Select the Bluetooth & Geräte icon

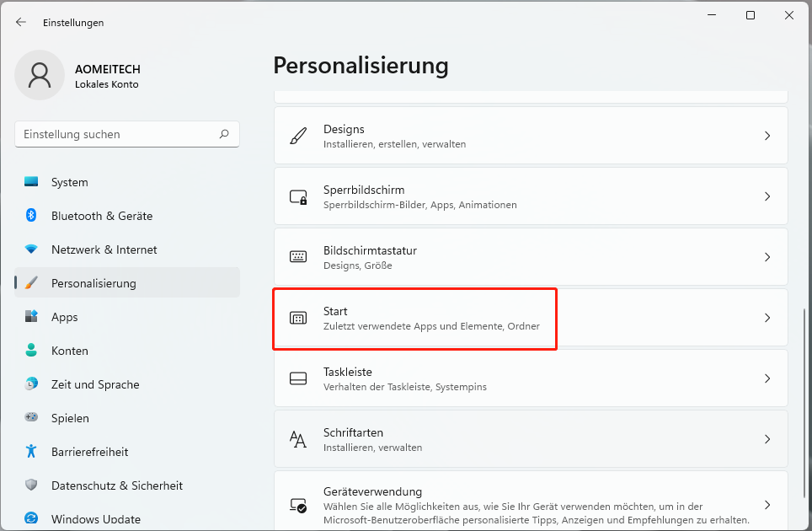point(31,216)
